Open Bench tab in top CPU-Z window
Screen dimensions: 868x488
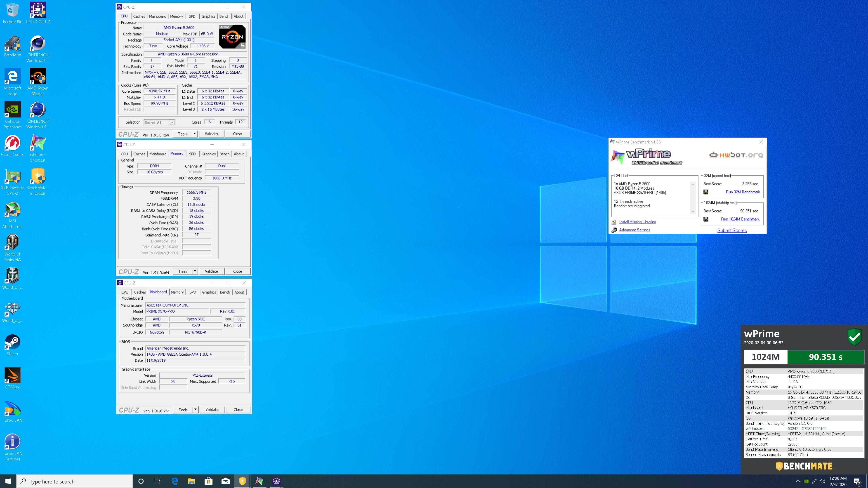pyautogui.click(x=224, y=16)
